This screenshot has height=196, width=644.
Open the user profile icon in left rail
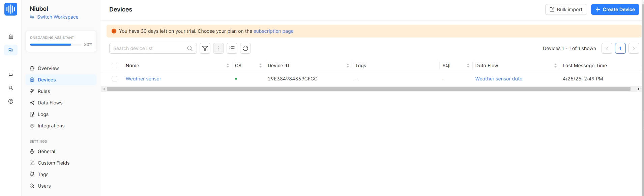point(11,88)
